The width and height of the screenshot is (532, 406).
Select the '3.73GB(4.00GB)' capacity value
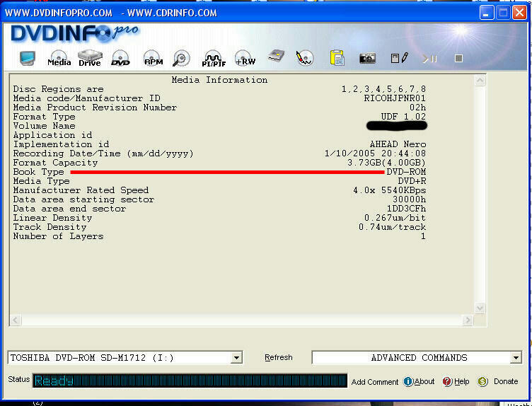(386, 163)
